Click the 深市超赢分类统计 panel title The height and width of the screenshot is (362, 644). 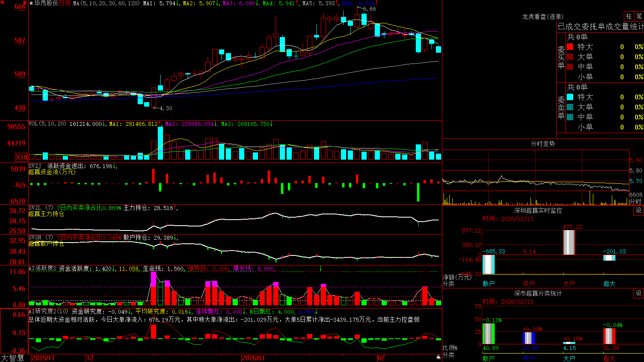pos(538,293)
